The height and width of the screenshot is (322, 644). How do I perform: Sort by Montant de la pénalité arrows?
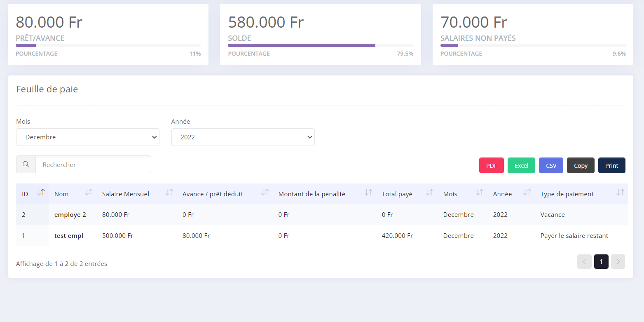[368, 193]
